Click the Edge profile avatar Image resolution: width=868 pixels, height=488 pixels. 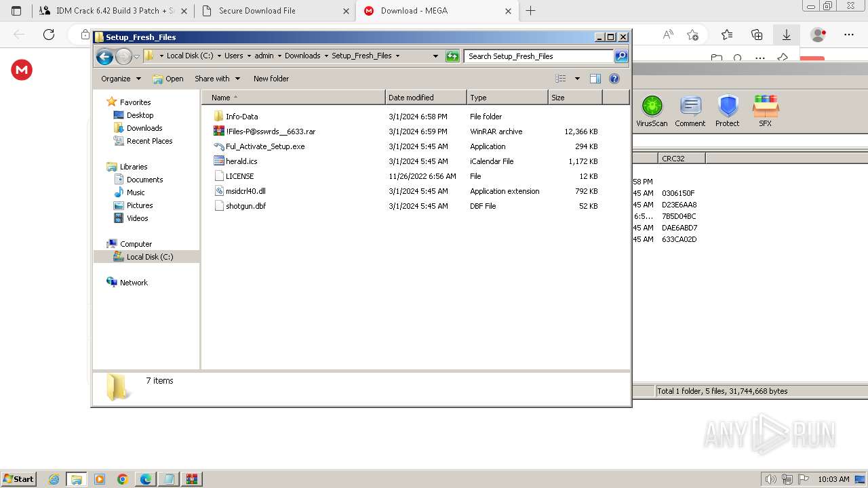pos(818,35)
